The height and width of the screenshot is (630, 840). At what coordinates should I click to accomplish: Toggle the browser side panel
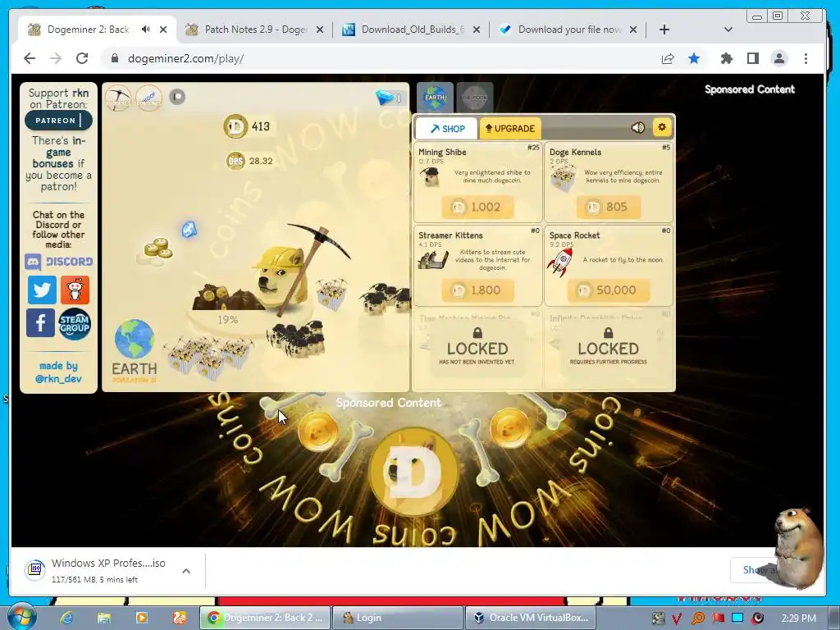753,58
